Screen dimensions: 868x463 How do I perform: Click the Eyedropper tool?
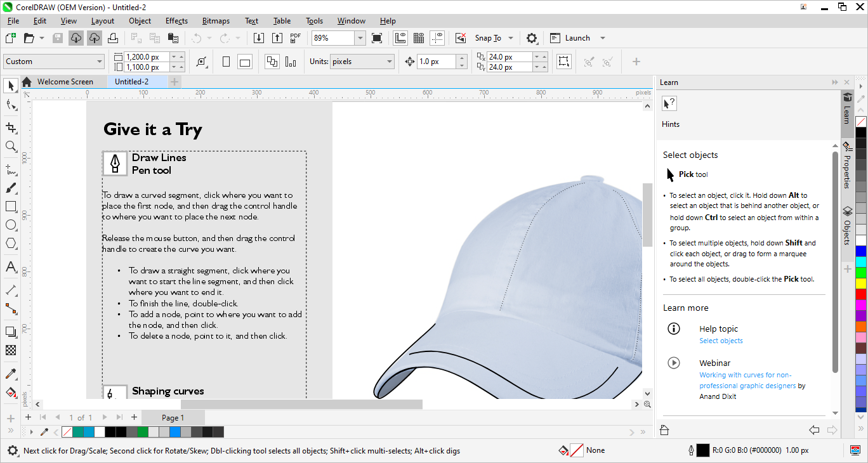point(11,374)
